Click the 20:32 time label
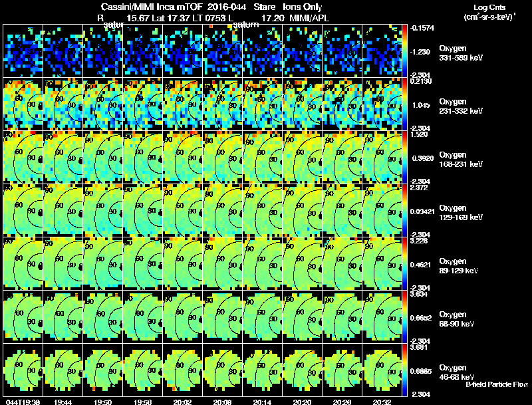532x405 pixels. 382,402
